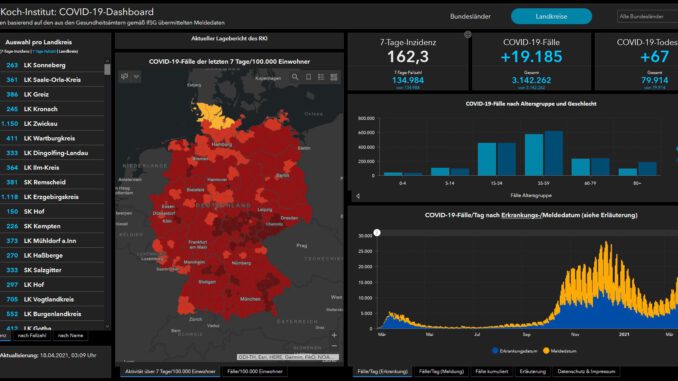Switch view to Landkreise
Image resolution: width=678 pixels, height=381 pixels.
pos(551,16)
